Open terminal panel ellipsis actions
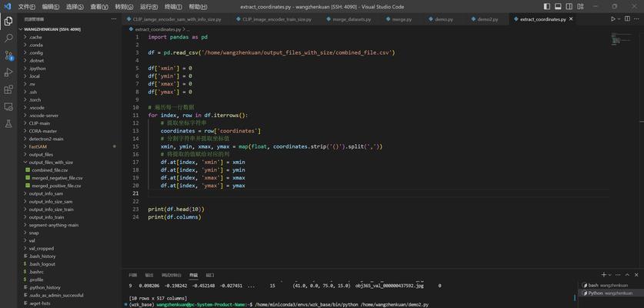The image size is (644, 308). 619,275
